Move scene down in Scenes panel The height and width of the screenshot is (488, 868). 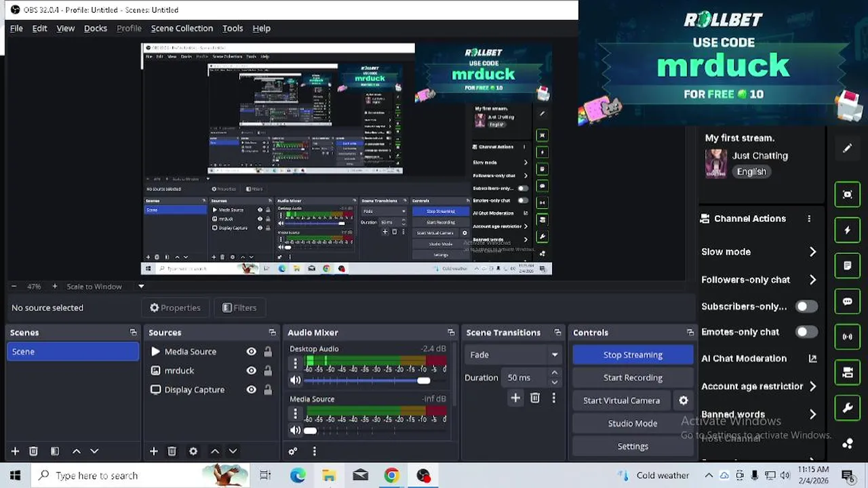[94, 451]
